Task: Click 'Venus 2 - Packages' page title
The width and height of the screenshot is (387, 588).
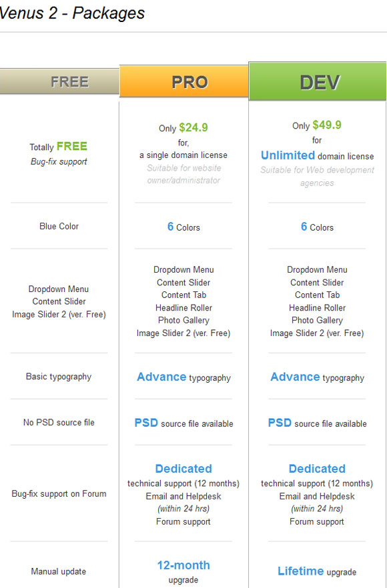Action: click(73, 13)
